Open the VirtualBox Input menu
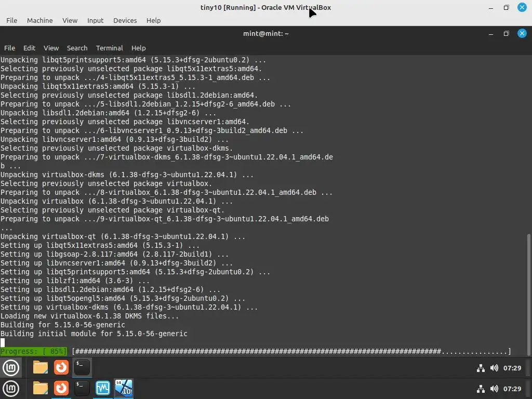Image resolution: width=532 pixels, height=399 pixels. (96, 20)
